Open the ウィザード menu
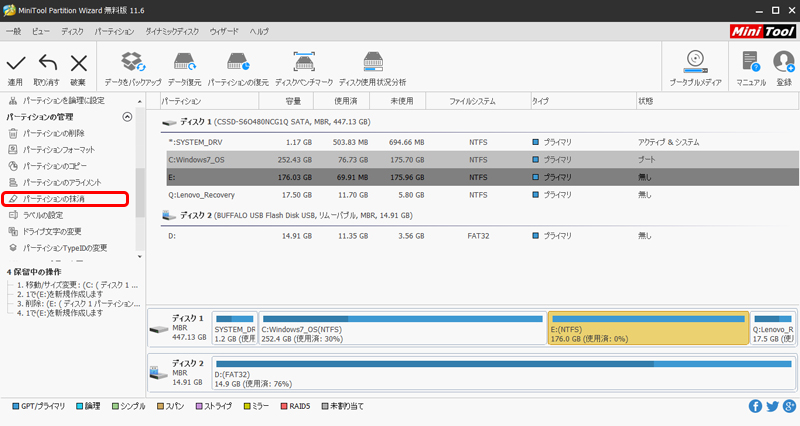 224,32
